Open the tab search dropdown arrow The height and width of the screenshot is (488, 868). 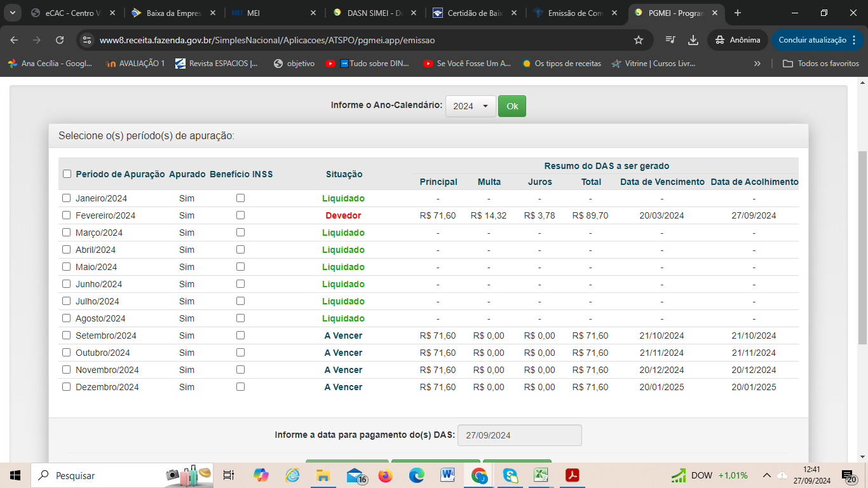13,13
